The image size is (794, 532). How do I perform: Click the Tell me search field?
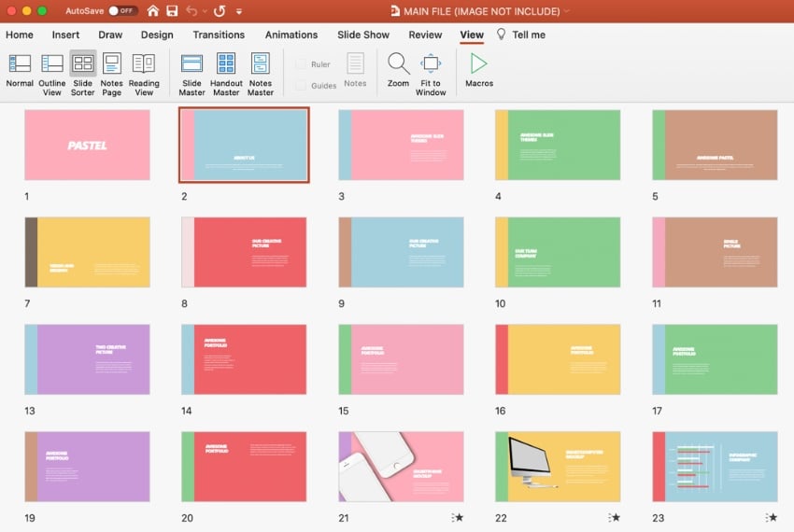pyautogui.click(x=529, y=35)
